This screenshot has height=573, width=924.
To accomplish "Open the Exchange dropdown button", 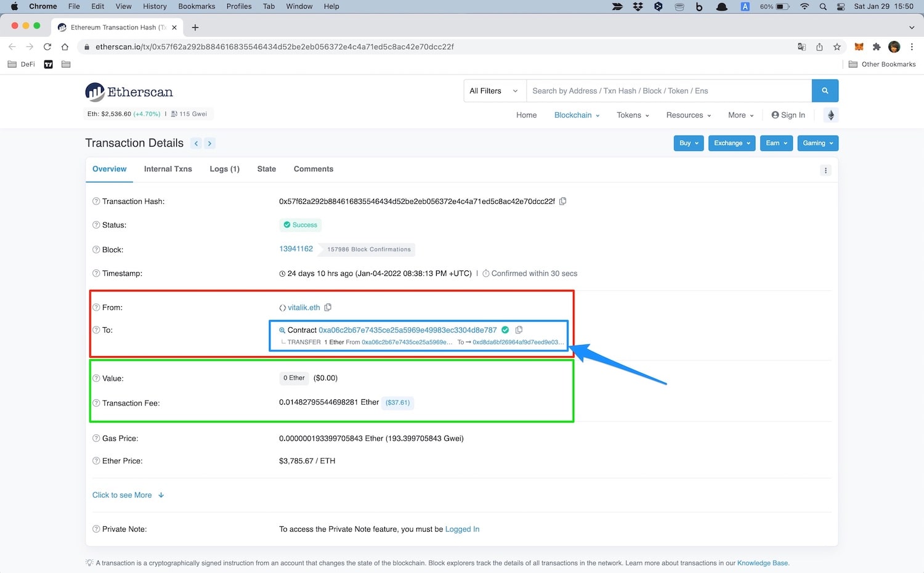I will pyautogui.click(x=732, y=143).
